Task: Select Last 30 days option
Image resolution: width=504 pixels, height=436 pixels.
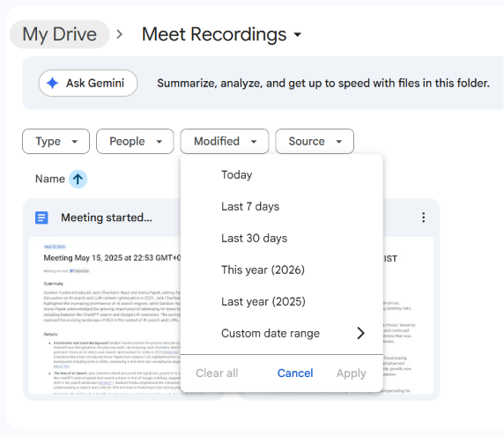Action: pos(282,238)
